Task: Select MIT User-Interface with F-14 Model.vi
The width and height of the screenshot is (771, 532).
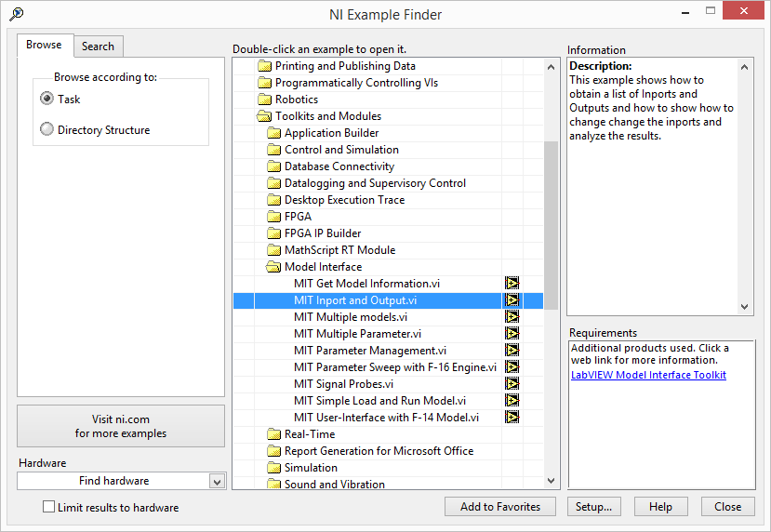Action: tap(386, 418)
